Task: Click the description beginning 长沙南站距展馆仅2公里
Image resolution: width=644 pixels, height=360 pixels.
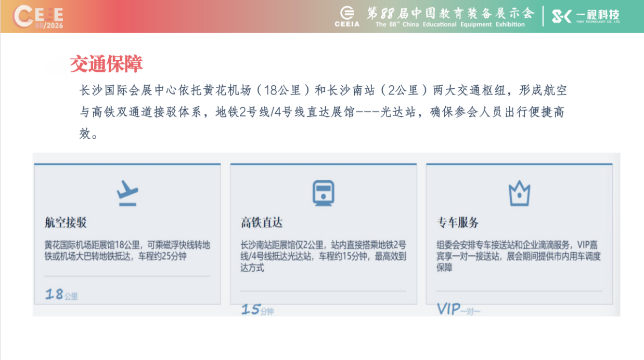Action: click(x=323, y=256)
